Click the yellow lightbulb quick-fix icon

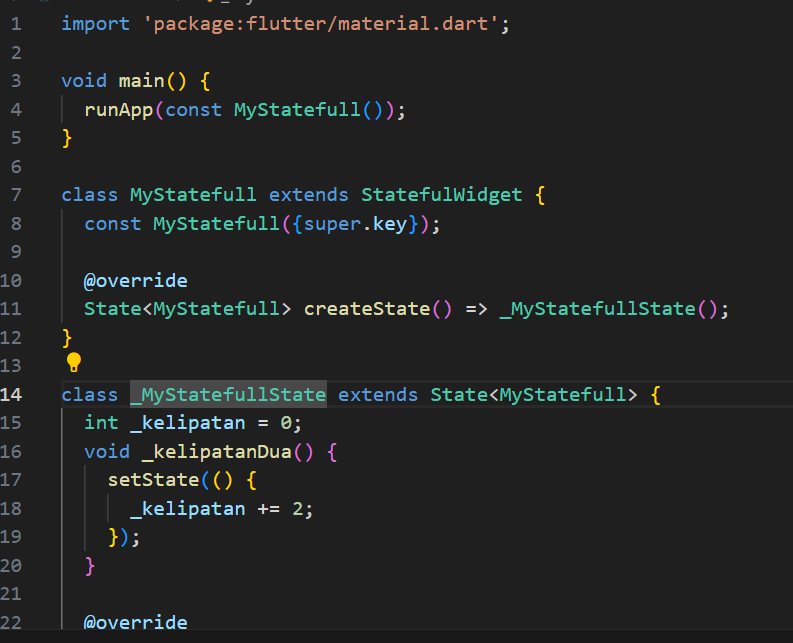73,362
